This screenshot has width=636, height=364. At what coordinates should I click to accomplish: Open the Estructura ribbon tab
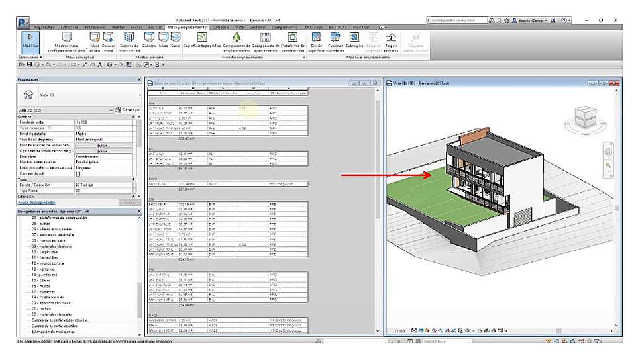[x=70, y=28]
